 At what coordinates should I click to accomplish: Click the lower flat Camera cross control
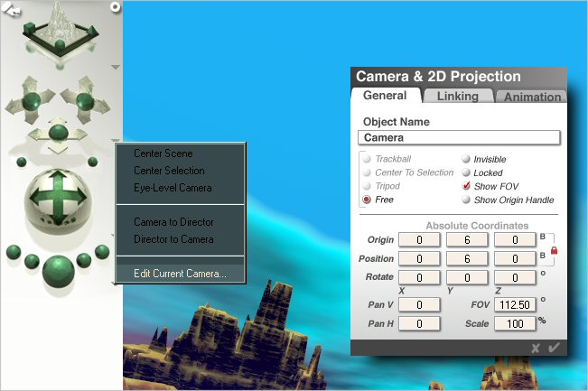(x=58, y=134)
